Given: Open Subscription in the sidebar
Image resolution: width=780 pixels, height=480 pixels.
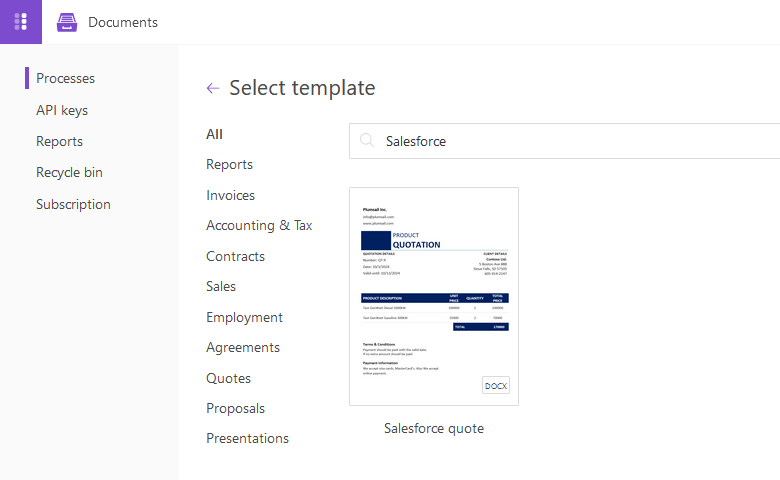Looking at the screenshot, I should pyautogui.click(x=73, y=204).
